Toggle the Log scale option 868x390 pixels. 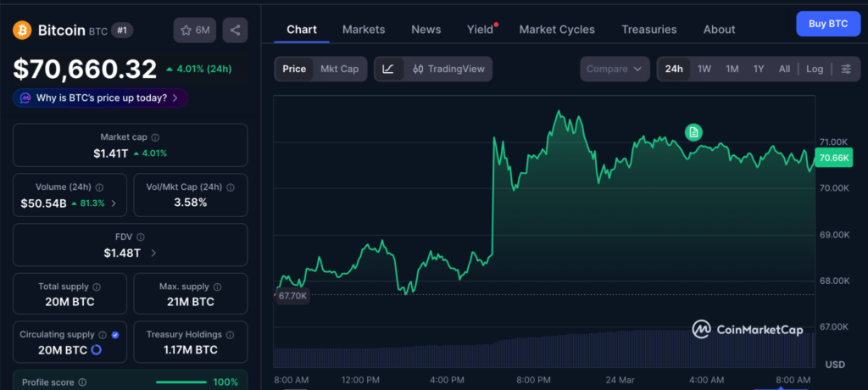[814, 69]
